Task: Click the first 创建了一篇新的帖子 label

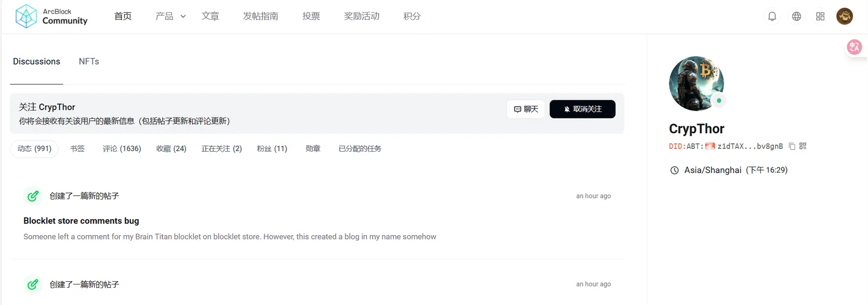Action: 84,196
